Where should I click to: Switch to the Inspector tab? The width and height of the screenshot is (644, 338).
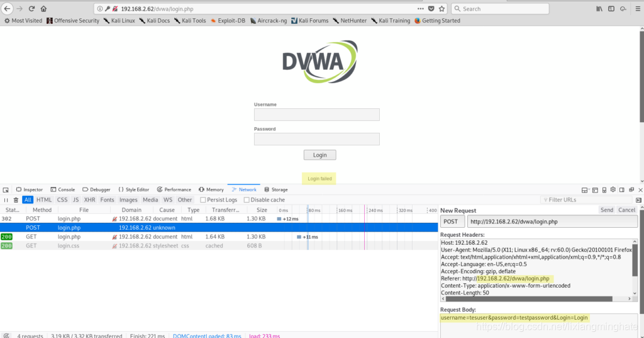(x=29, y=189)
